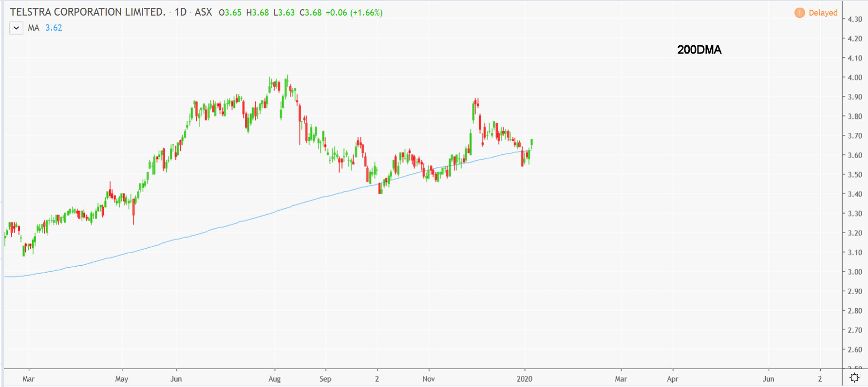Click the May time axis label
868x387 pixels.
[x=122, y=379]
